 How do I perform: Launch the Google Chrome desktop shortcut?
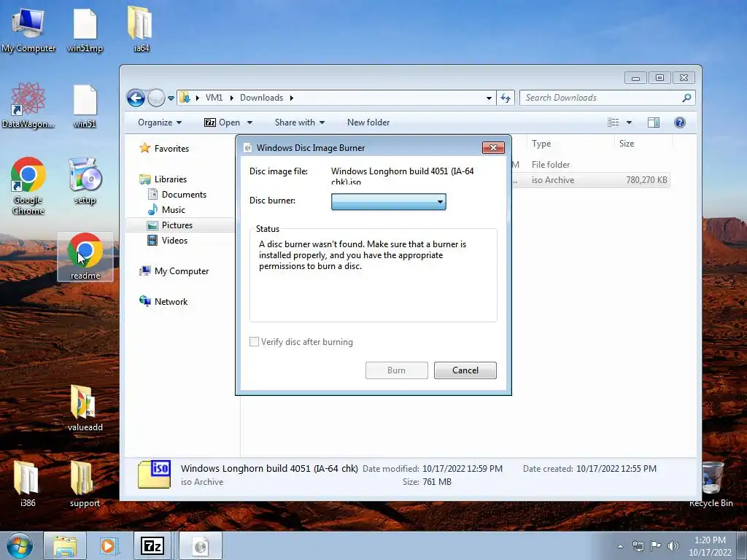pyautogui.click(x=28, y=186)
